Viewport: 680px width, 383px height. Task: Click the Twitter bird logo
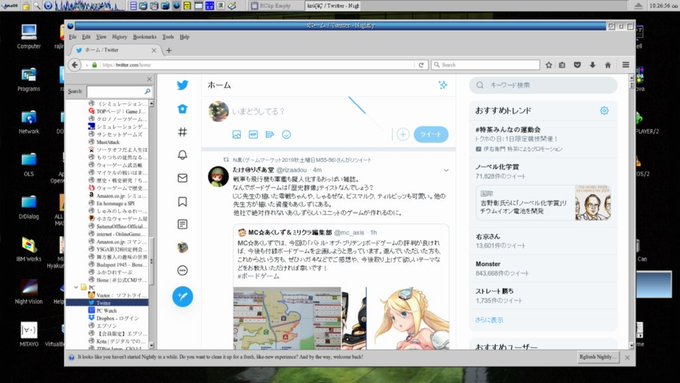[x=183, y=85]
